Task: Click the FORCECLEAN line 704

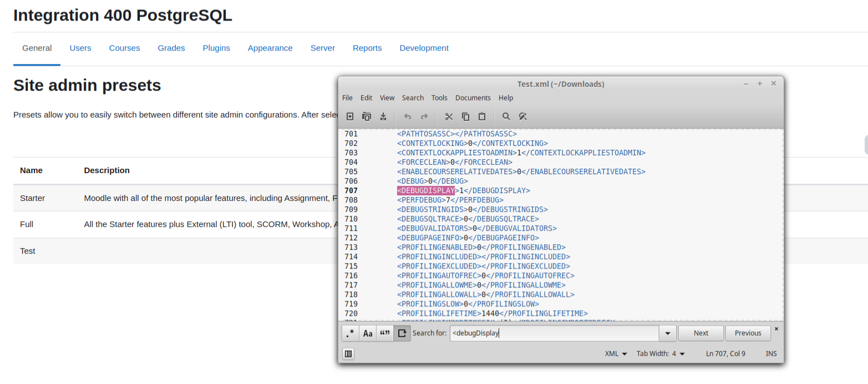Action: point(455,162)
